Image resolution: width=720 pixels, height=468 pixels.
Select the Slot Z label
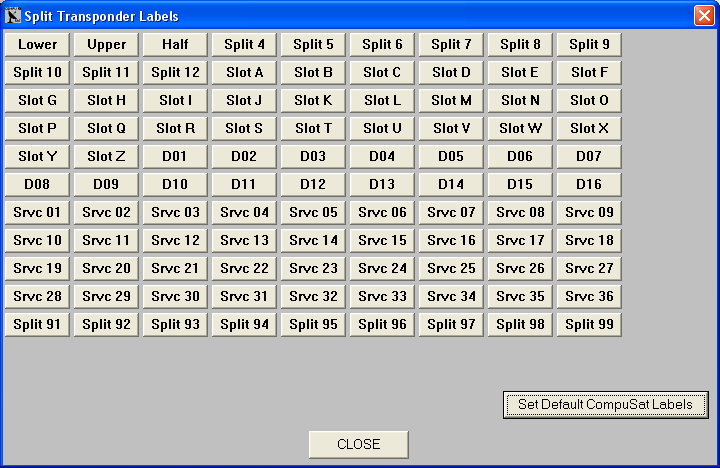[106, 157]
